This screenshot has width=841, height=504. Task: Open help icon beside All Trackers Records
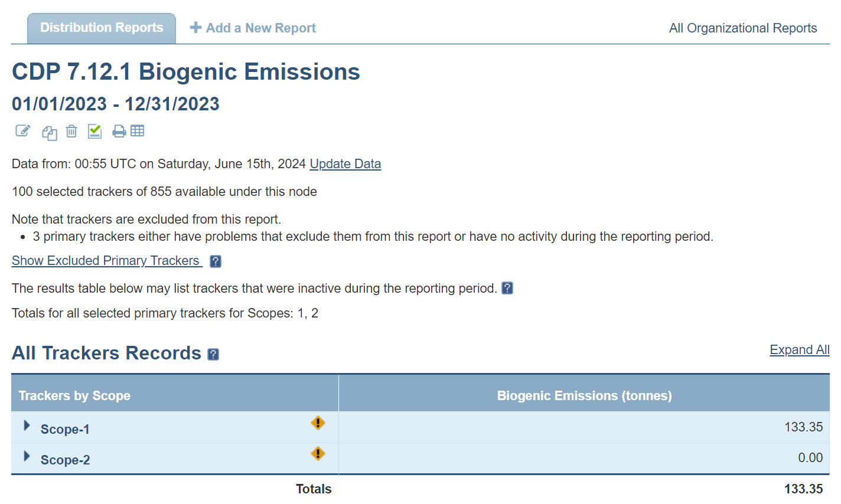coord(214,354)
